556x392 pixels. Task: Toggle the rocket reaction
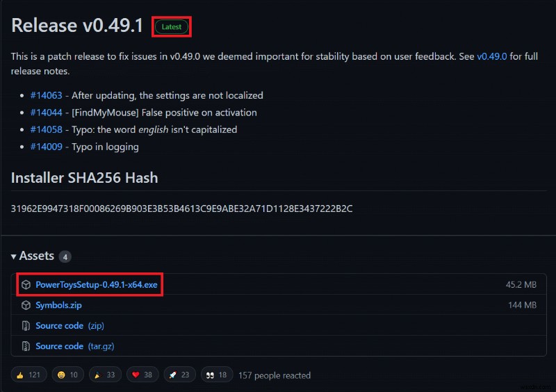click(x=179, y=375)
